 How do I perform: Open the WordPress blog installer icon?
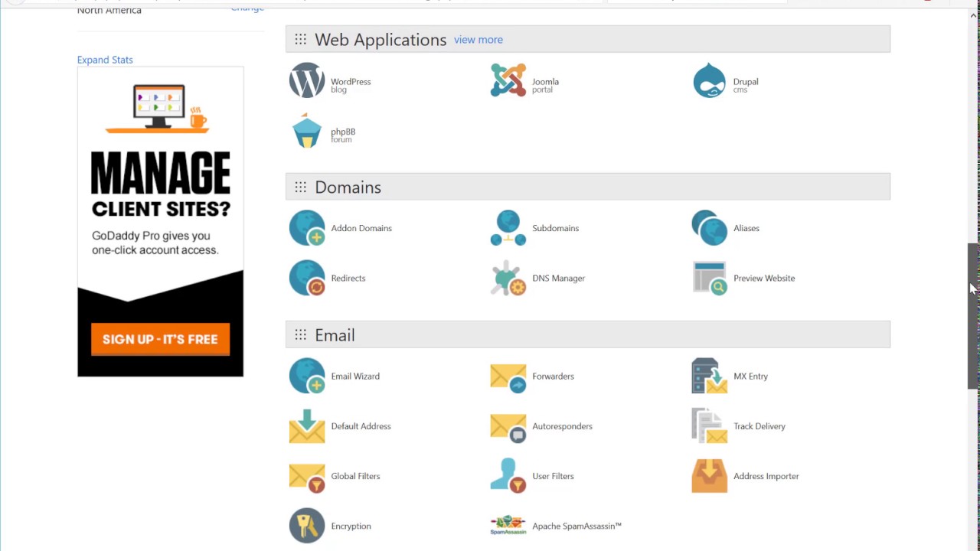pyautogui.click(x=307, y=80)
